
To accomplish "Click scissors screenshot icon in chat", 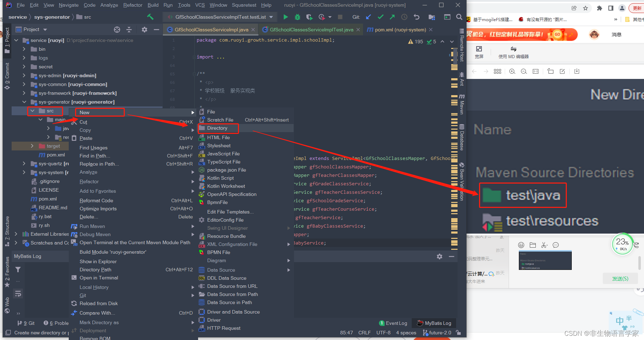I will point(545,245).
